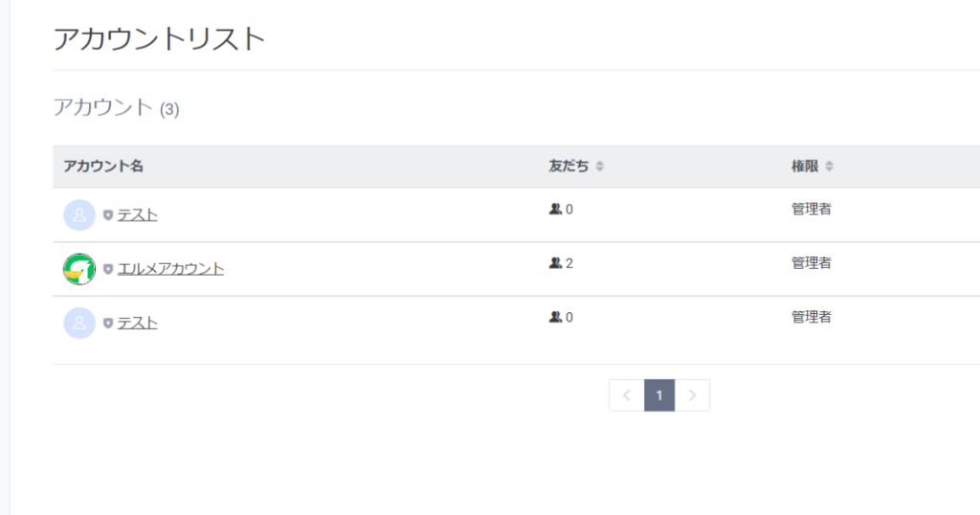The image size is (980, 515).
Task: Click the アカウント名 column header
Action: click(103, 167)
